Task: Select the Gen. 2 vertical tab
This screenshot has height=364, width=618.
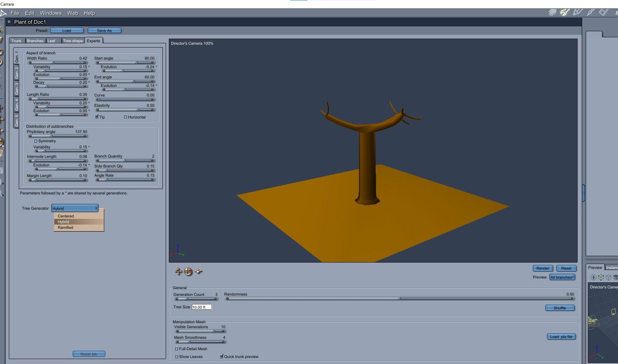Action: 16,73
